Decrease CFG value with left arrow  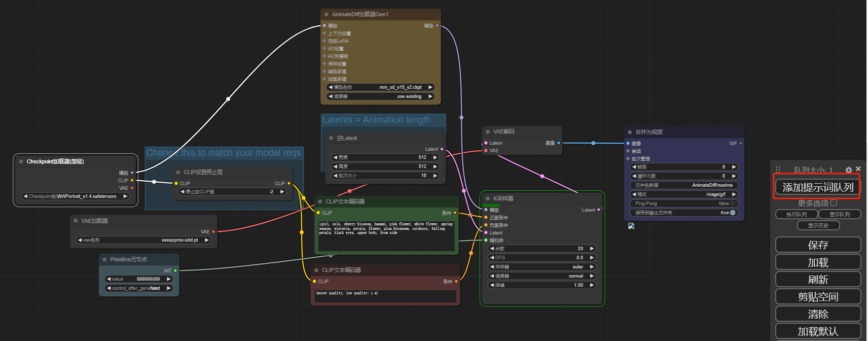pyautogui.click(x=491, y=258)
